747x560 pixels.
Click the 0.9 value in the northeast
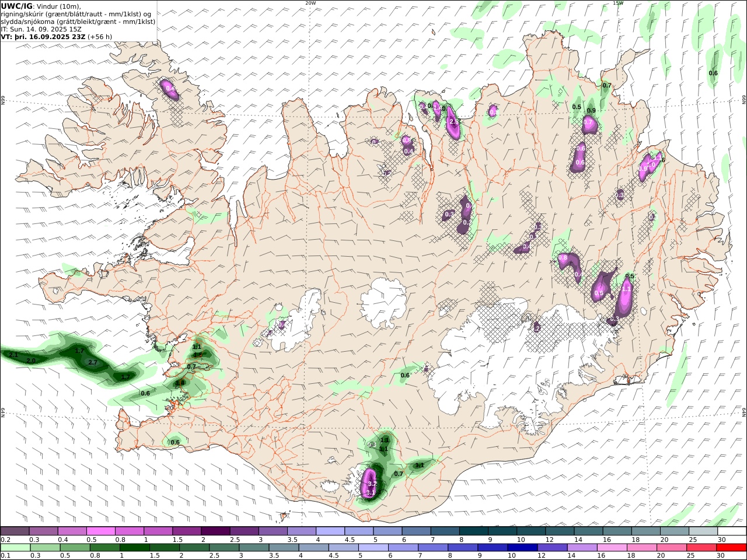point(591,110)
